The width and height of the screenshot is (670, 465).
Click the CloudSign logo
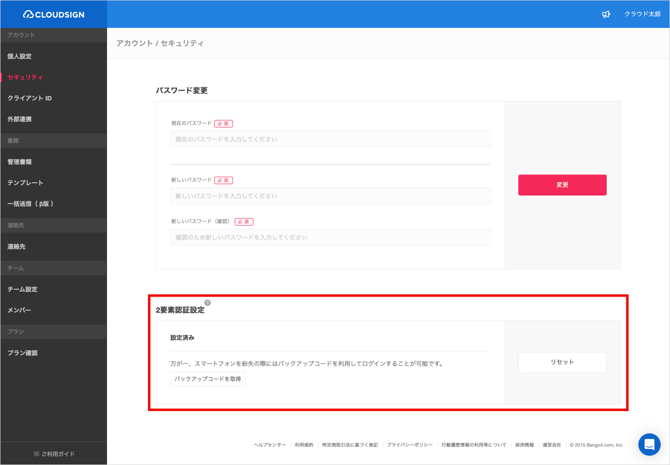pyautogui.click(x=53, y=15)
